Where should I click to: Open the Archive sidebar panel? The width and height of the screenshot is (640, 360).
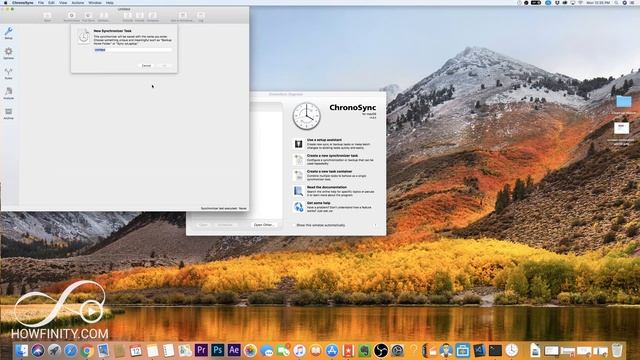[x=9, y=113]
